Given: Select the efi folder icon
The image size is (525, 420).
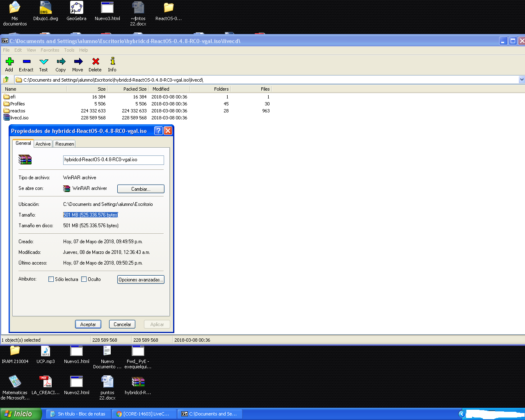Looking at the screenshot, I should (x=7, y=97).
